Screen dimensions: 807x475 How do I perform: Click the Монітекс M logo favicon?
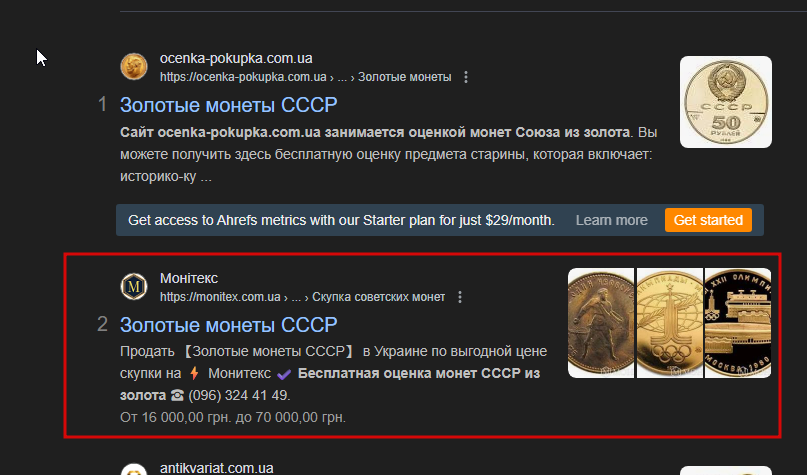(x=134, y=286)
